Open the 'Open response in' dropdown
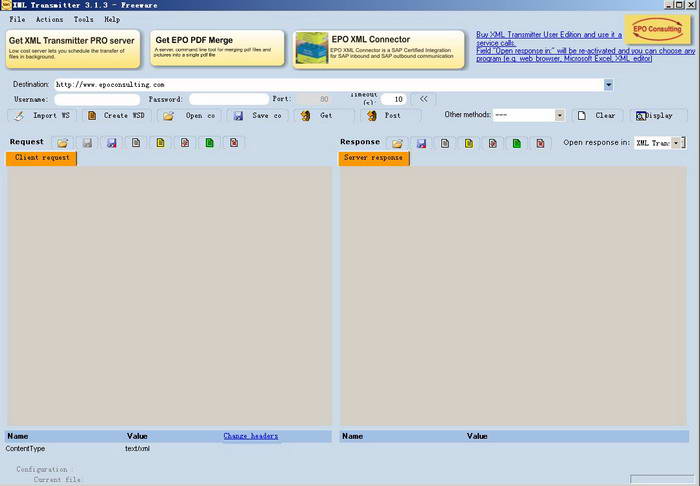 tap(676, 143)
